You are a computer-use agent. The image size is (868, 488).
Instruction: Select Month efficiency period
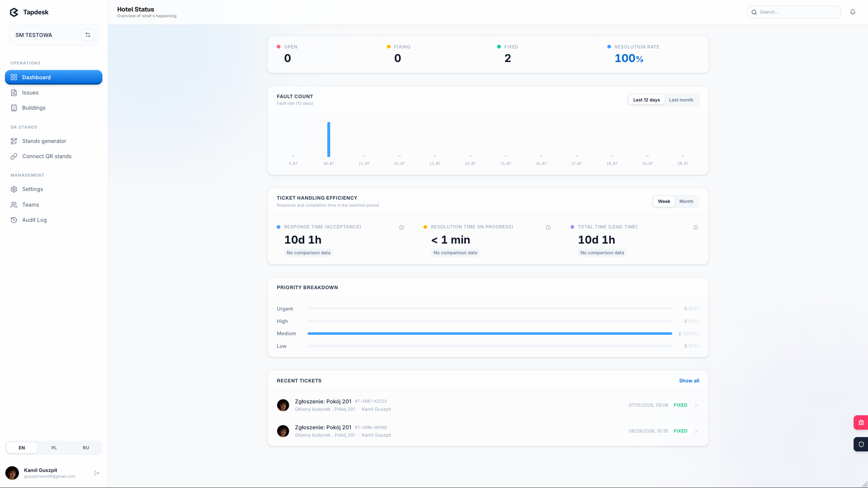tap(686, 201)
